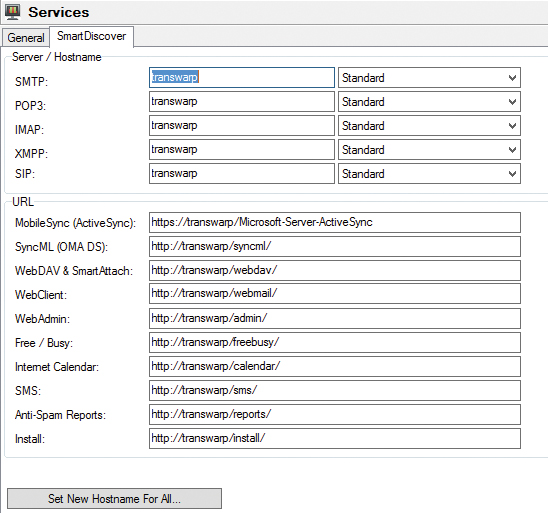Open the SIP Standard dropdown
The image size is (548, 513).
429,174
